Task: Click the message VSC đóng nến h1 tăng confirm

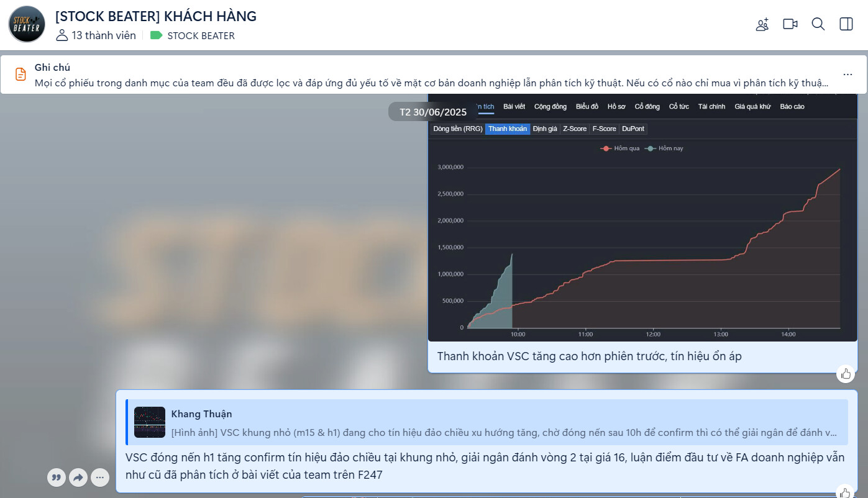Action: (485, 466)
